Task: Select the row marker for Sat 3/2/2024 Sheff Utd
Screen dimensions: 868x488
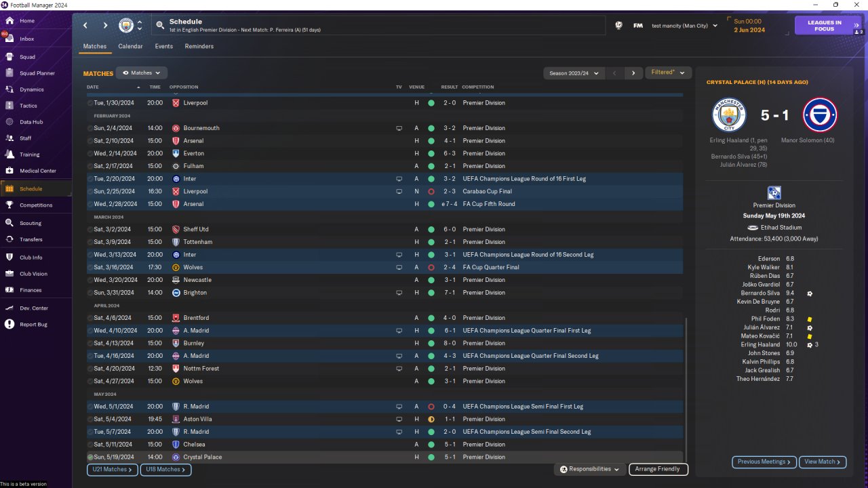Action: (x=90, y=229)
